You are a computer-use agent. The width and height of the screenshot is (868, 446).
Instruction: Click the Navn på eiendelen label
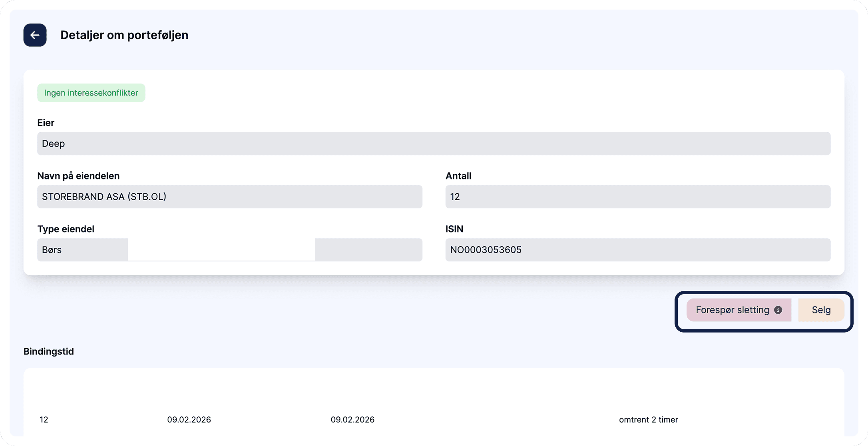coord(78,176)
